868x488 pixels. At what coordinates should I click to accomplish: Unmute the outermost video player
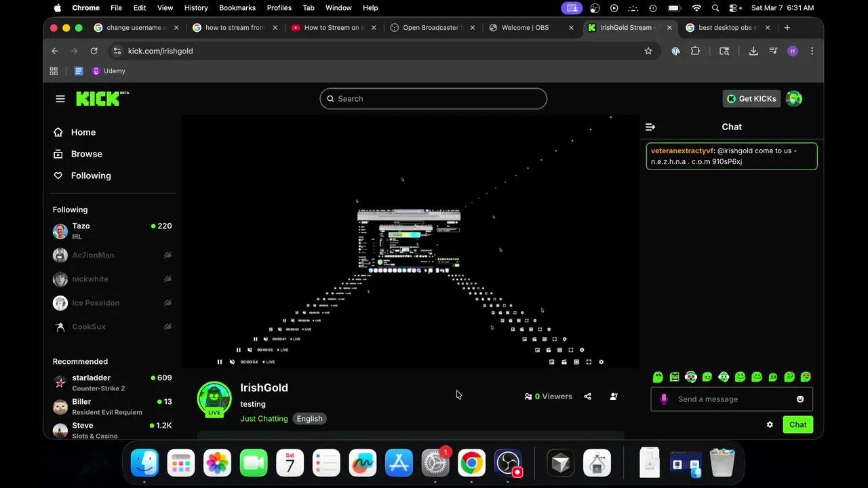232,362
